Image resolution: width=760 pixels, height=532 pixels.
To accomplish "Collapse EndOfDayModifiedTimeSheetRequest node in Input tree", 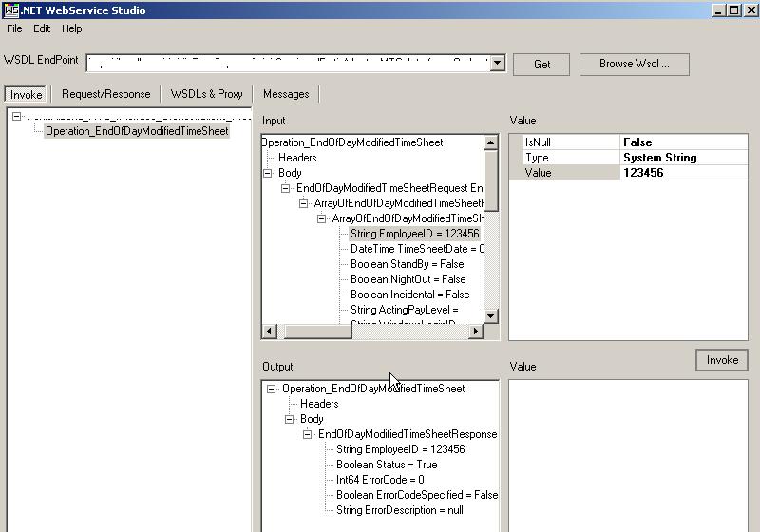I will (286, 188).
